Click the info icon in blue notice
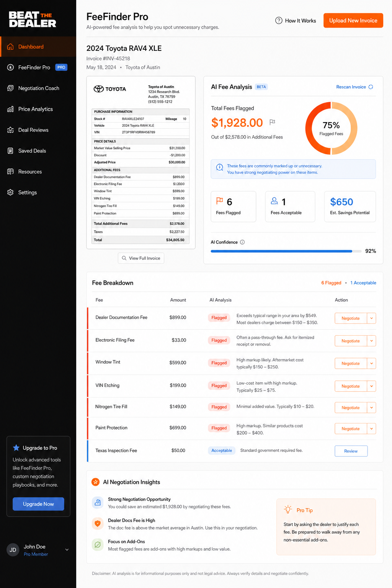The height and width of the screenshot is (588, 392). [220, 167]
